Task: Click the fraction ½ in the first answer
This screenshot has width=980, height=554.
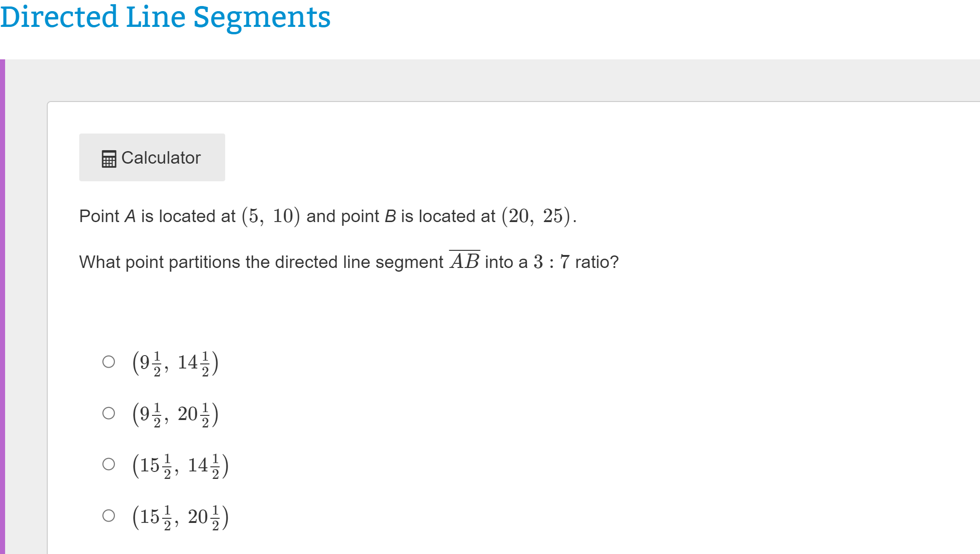Action: pos(156,363)
